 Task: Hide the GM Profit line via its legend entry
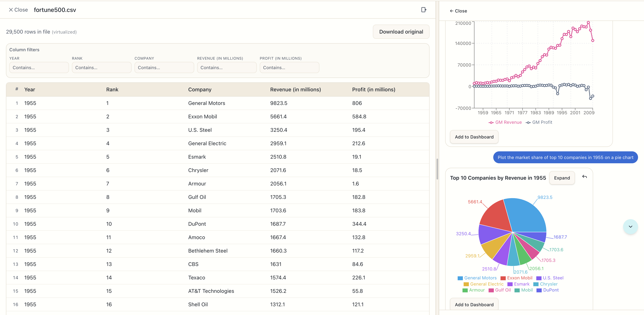coord(539,122)
